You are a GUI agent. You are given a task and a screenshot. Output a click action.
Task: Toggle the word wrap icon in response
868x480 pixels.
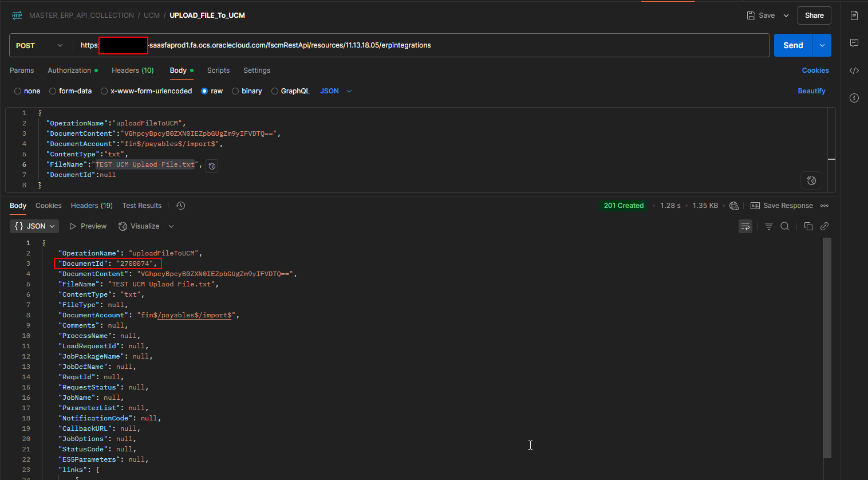tap(745, 226)
